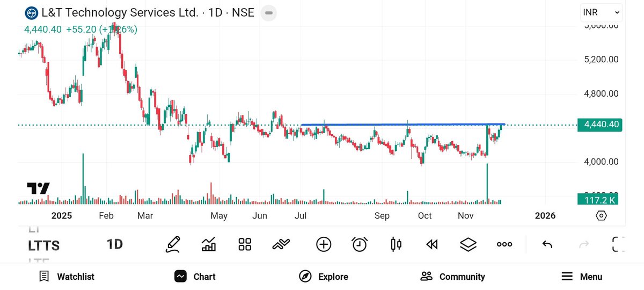The image size is (644, 290).
Task: Click the Jun time axis label
Action: click(260, 216)
